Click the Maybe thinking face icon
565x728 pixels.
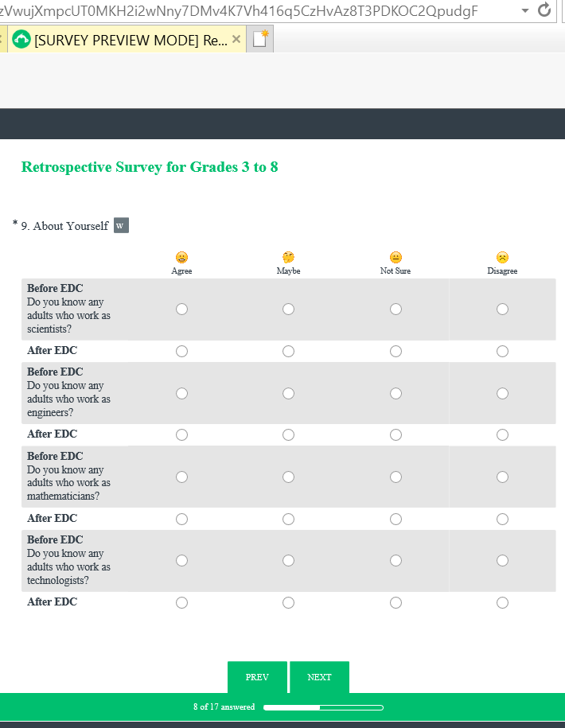[x=288, y=257]
